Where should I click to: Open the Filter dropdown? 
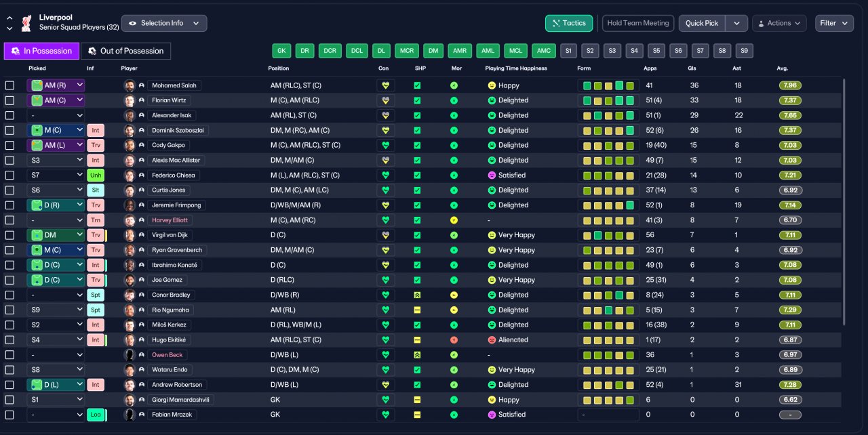point(834,23)
